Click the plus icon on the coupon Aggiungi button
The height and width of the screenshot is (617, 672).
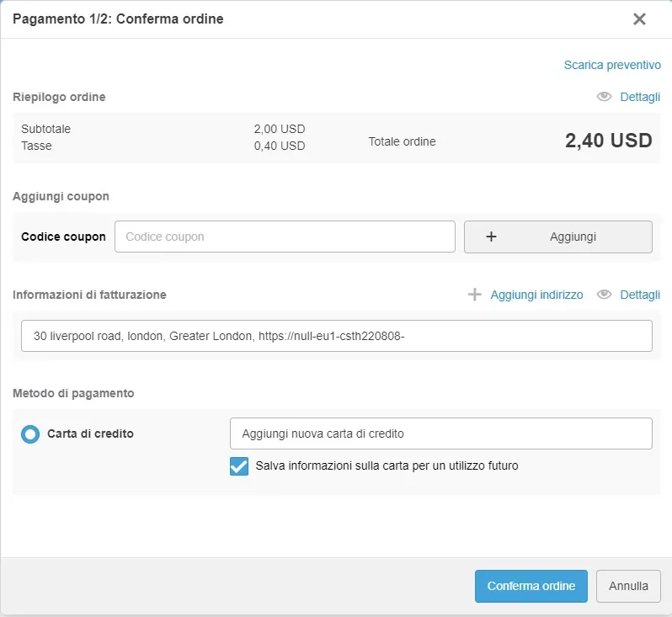click(492, 237)
